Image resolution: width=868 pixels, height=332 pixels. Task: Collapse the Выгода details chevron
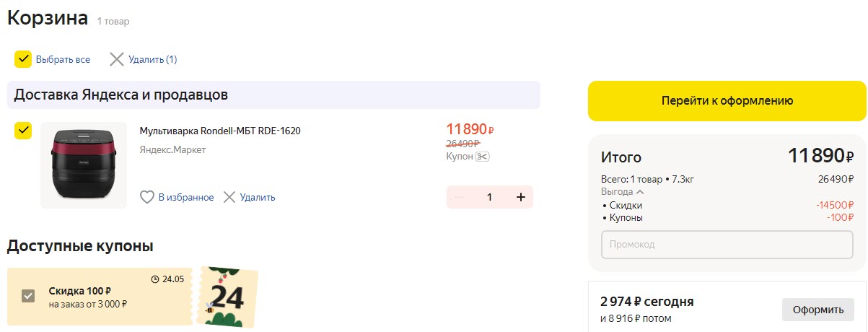pos(640,192)
